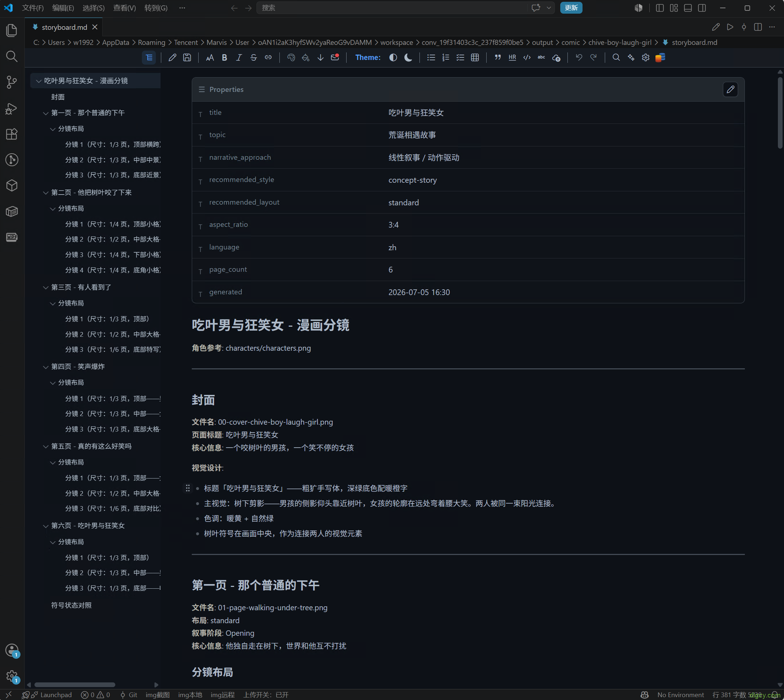Screen dimensions: 784x700
Task: Collapse 第五页 - 真的有这么好笑吗 outline node
Action: point(46,447)
